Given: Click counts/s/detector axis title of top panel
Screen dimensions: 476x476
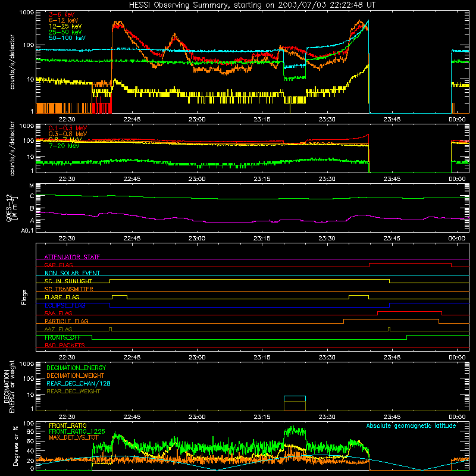Looking at the screenshot, I should point(12,62).
